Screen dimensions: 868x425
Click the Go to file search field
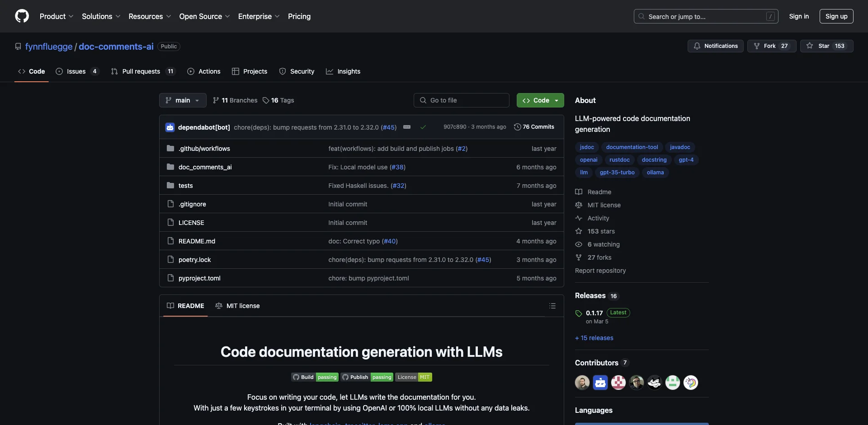462,100
